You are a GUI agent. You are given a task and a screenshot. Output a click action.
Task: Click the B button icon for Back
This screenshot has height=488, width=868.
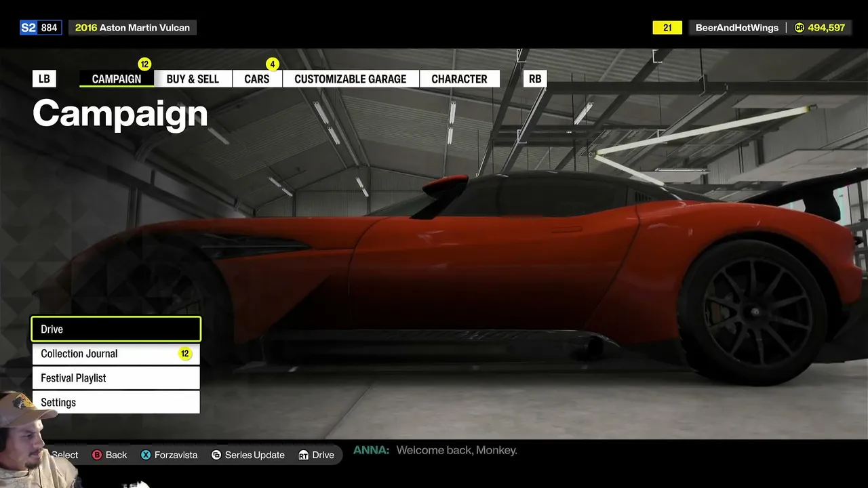(x=96, y=455)
